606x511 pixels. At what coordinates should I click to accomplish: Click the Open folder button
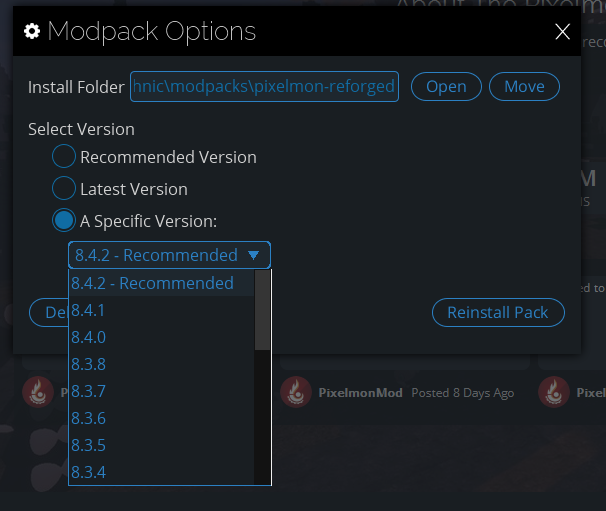click(446, 87)
